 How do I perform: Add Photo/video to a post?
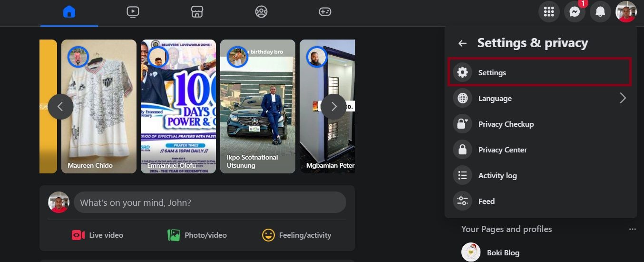tap(197, 235)
